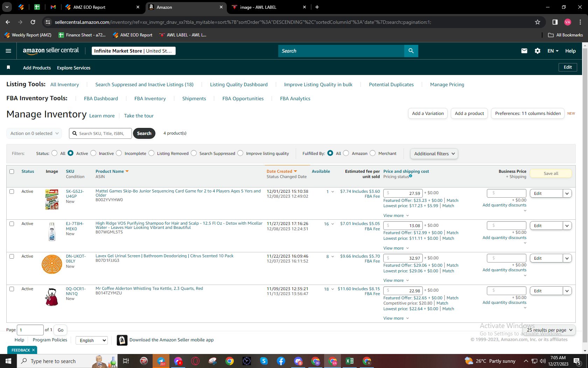The width and height of the screenshot is (588, 368).
Task: Click the Page number input field
Action: (30, 330)
